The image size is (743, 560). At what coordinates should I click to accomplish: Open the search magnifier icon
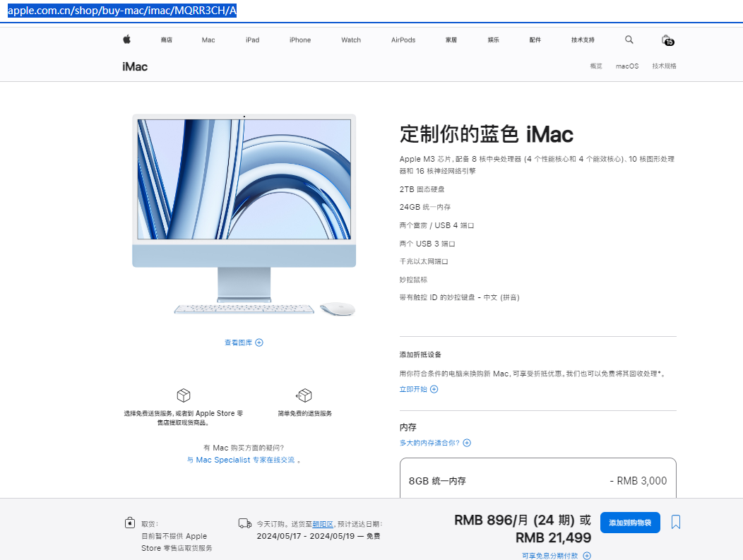tap(629, 40)
